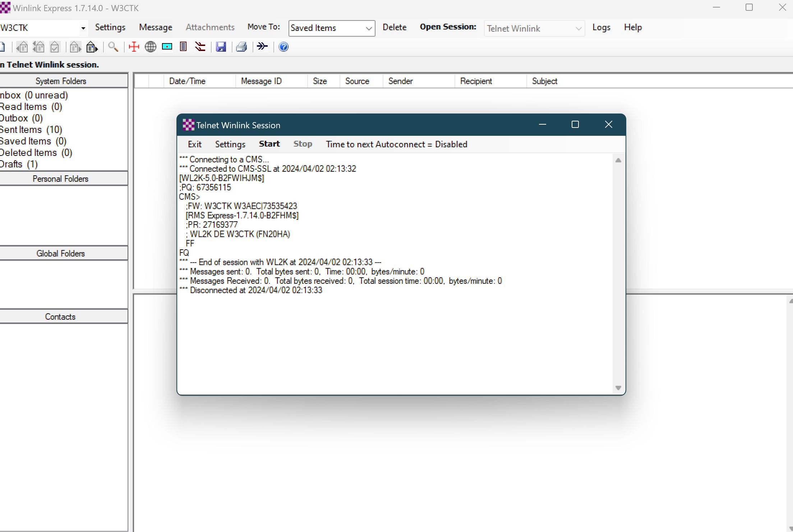Click the blue floppy disk save icon
The width and height of the screenshot is (793, 532).
tap(221, 47)
